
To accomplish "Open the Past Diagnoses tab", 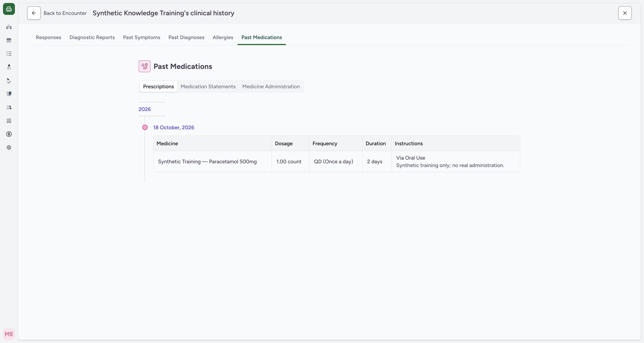I will 186,37.
